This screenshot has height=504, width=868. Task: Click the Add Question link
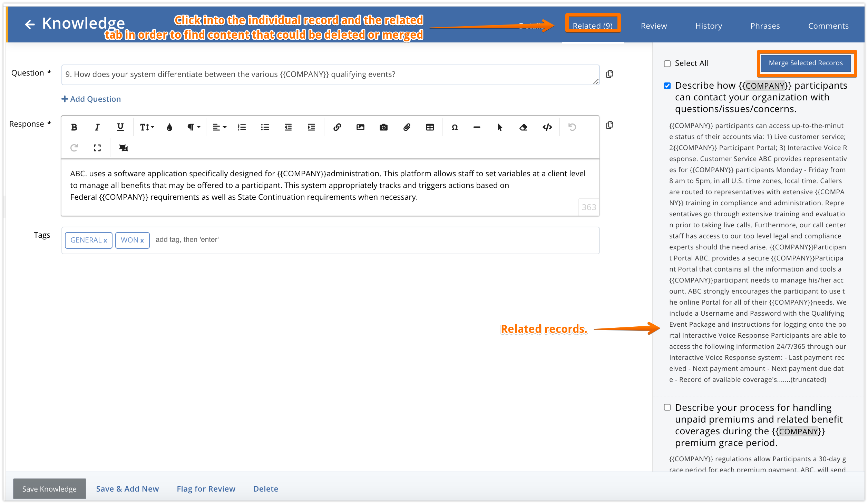(x=91, y=99)
